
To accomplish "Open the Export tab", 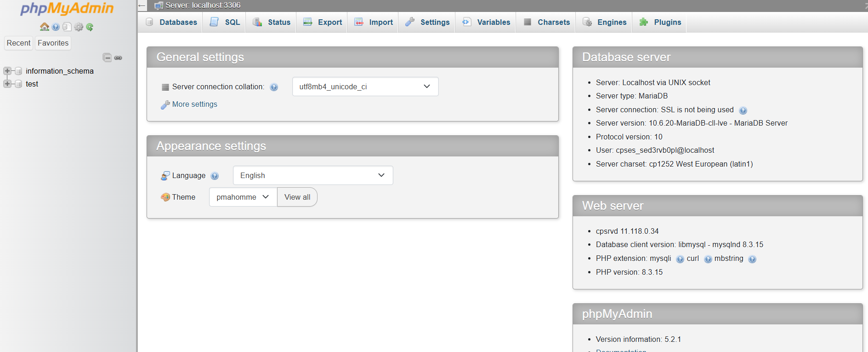I will 323,22.
